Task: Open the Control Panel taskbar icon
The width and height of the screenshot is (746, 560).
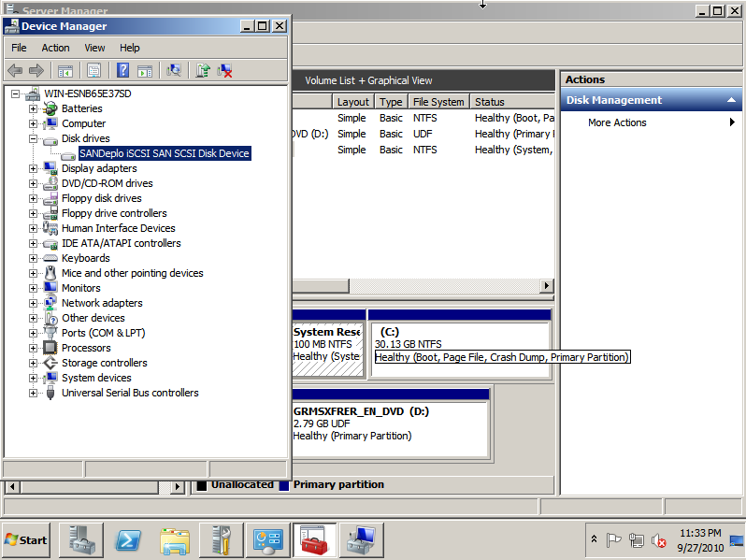Action: coord(268,539)
